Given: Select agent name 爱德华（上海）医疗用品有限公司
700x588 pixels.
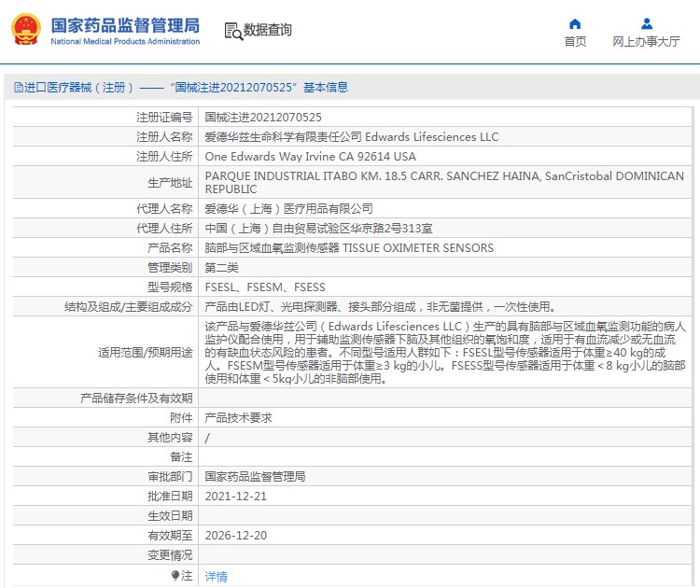Looking at the screenshot, I should click(288, 208).
